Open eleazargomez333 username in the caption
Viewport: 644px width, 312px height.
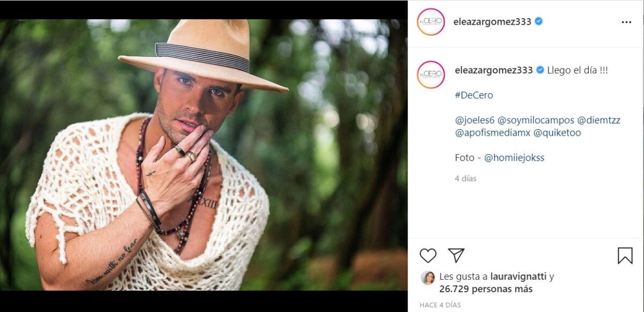point(493,70)
